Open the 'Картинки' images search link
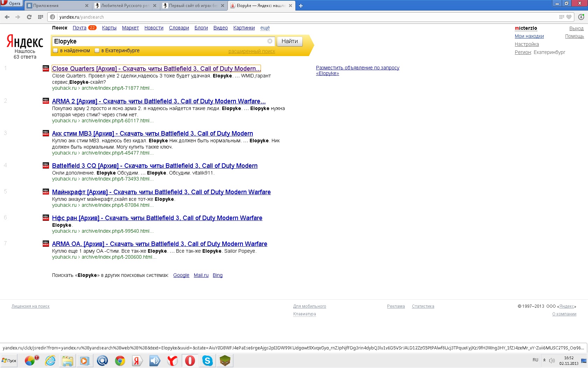 [x=244, y=28]
